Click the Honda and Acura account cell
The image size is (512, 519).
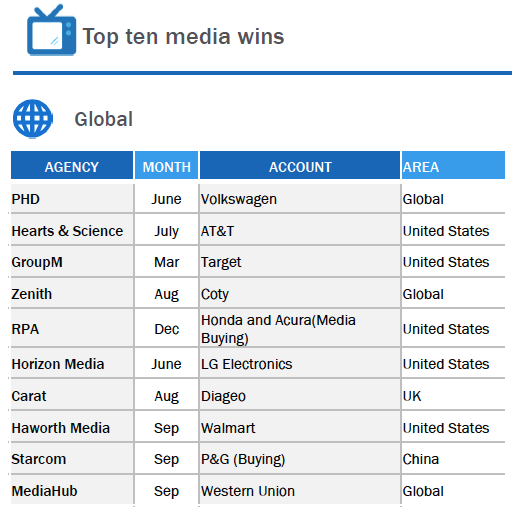point(300,329)
